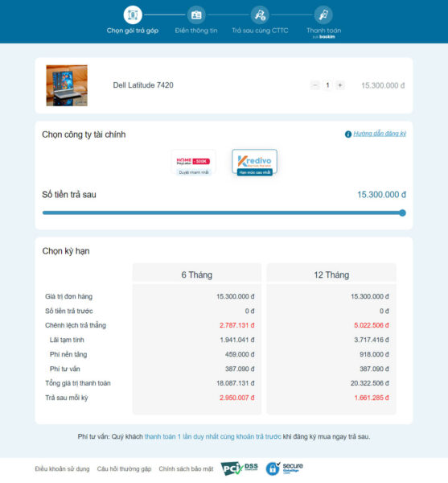
Task: Click 12-month difference '5.022.506 đ'
Action: [x=372, y=325]
